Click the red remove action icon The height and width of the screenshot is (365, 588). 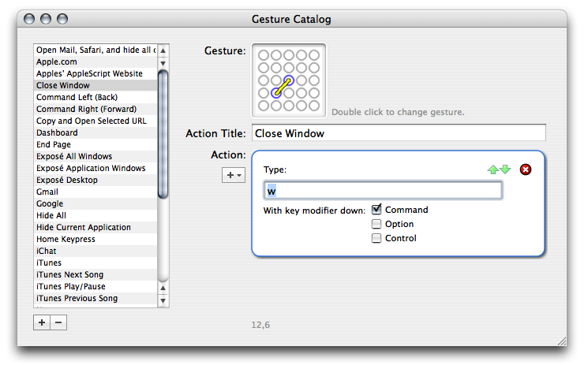[526, 169]
